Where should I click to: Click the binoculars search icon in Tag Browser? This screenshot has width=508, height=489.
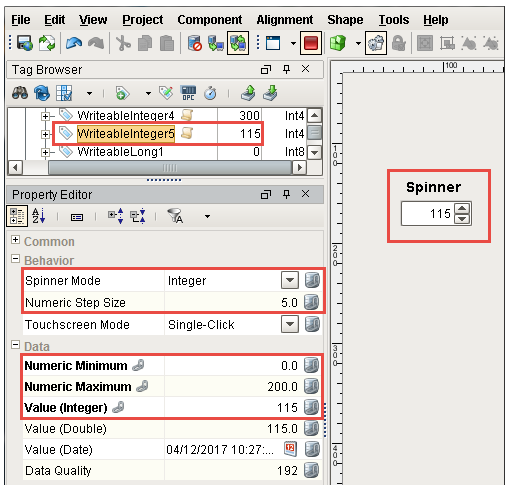pos(20,93)
